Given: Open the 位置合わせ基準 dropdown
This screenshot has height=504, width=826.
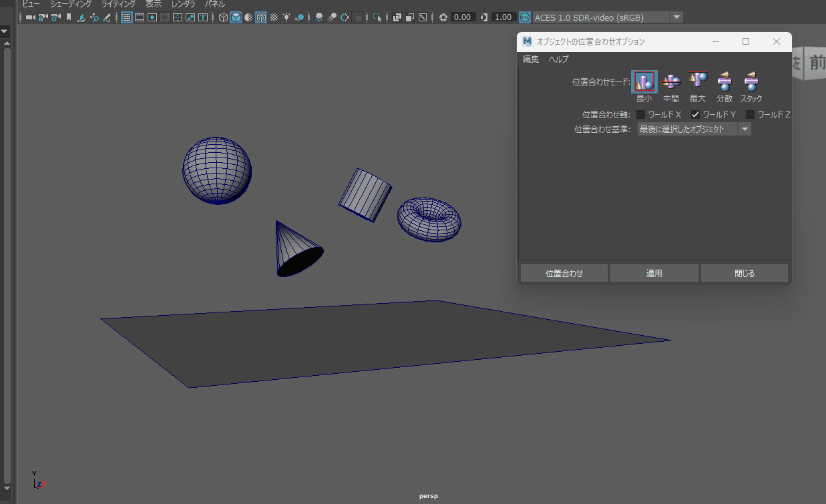Looking at the screenshot, I should 693,130.
